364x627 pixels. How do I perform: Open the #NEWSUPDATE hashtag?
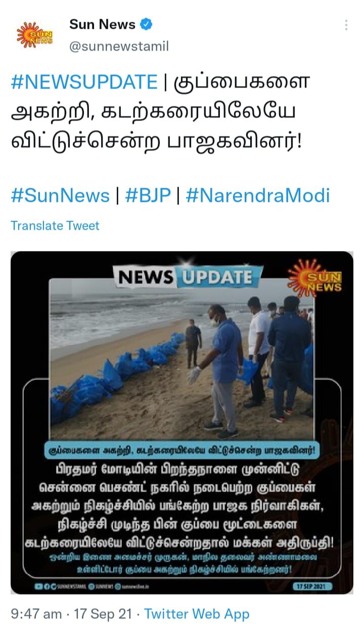pyautogui.click(x=84, y=82)
